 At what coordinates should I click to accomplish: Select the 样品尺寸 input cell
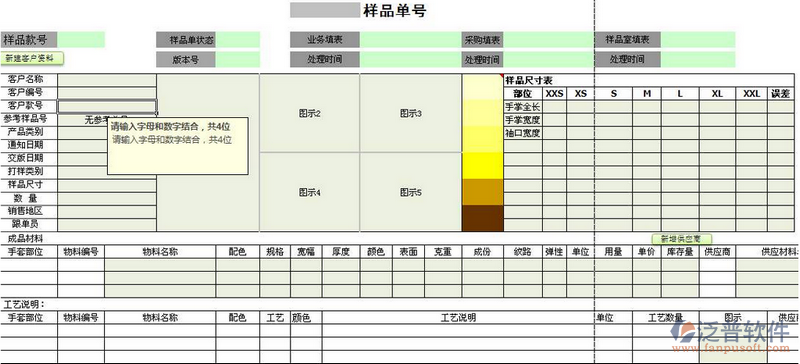click(107, 185)
